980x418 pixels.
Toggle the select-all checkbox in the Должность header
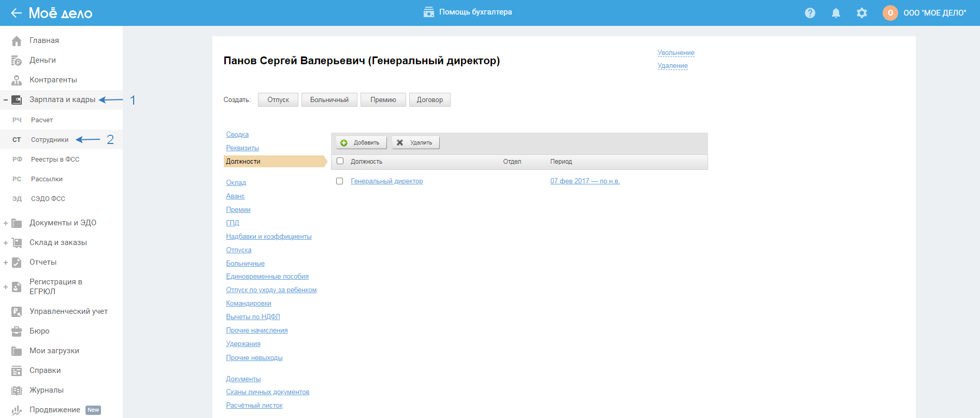coord(340,161)
